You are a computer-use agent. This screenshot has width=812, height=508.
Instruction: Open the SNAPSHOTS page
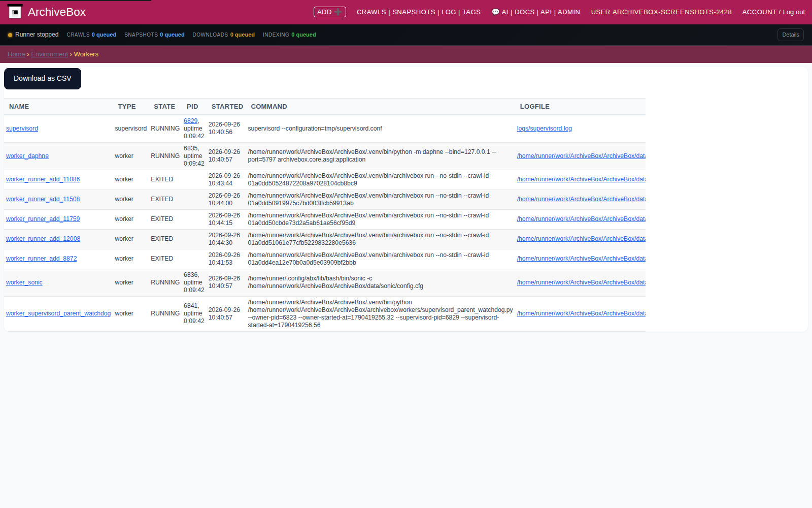414,12
